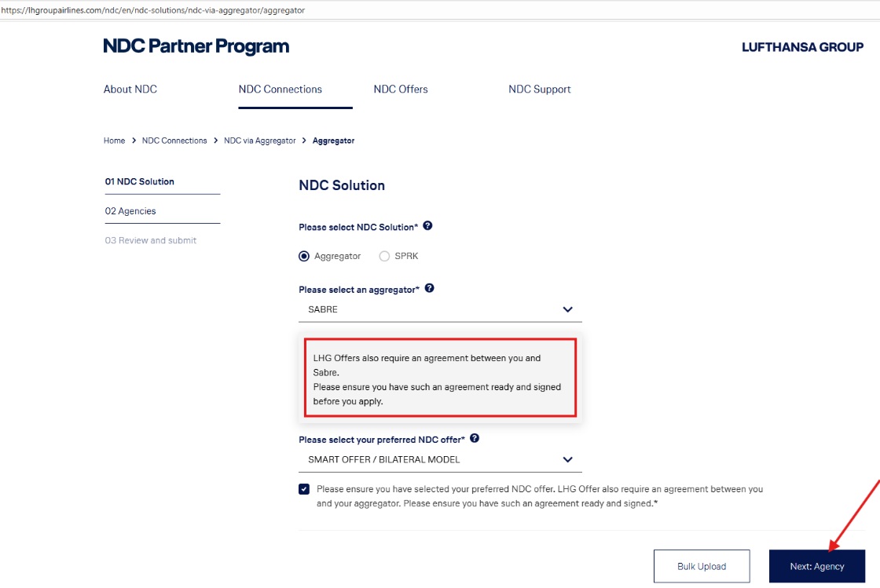Click the NDC Partner Program logo
Screen dimensions: 880x588
pos(195,46)
